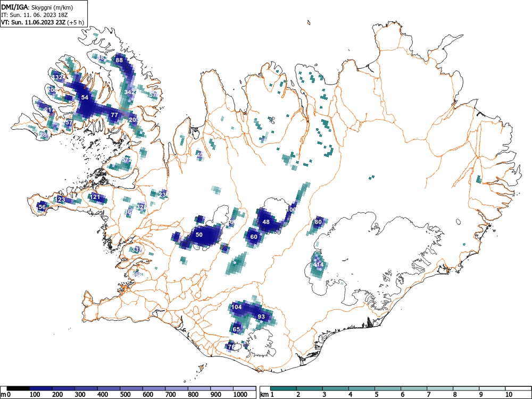This screenshot has height=399, width=532.
Task: Click the 56 value at the peninsula tip
Action: tap(42, 206)
